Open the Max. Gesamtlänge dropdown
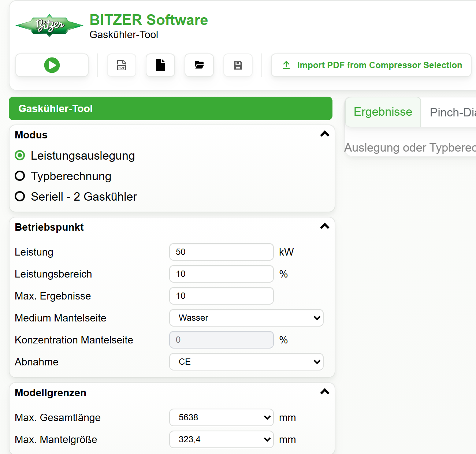 222,417
